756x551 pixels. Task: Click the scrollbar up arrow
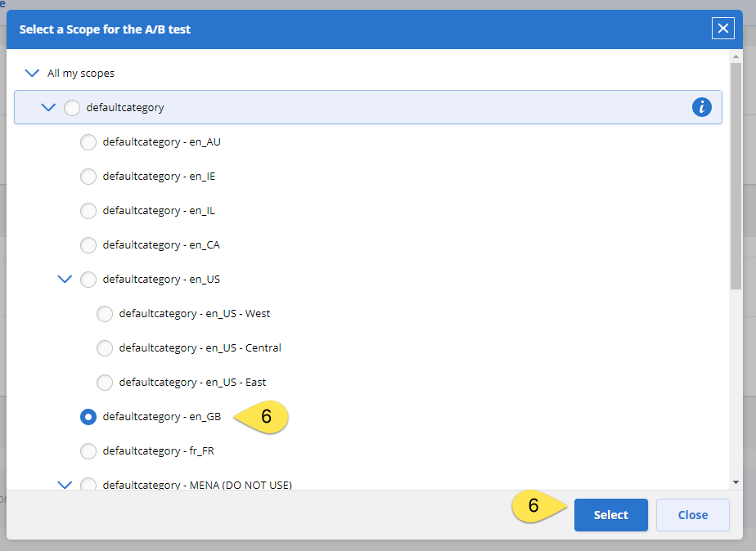point(736,56)
